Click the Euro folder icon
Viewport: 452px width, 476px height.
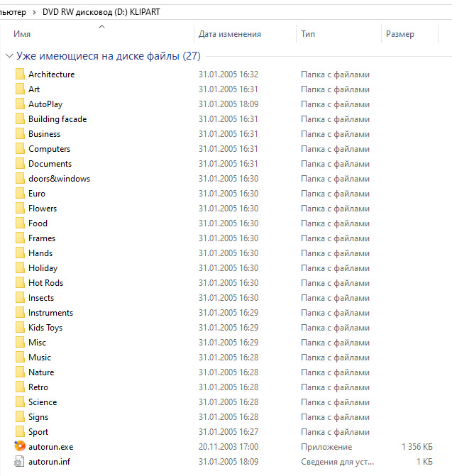[x=20, y=193]
